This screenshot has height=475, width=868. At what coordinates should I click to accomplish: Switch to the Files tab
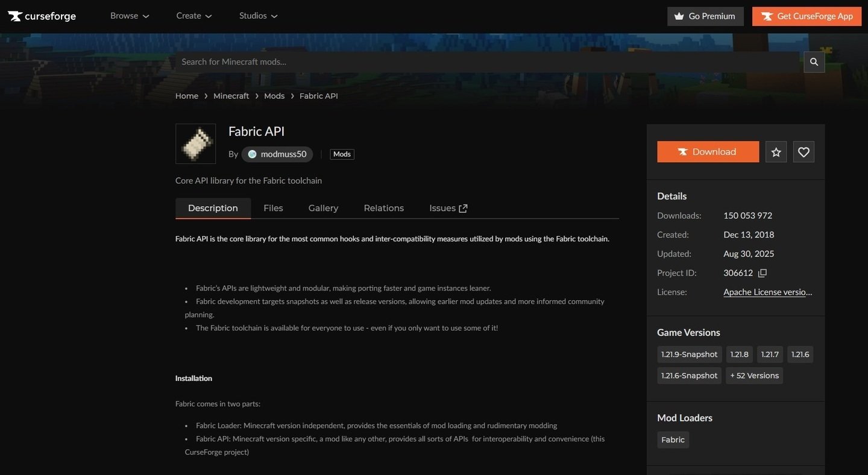point(273,208)
